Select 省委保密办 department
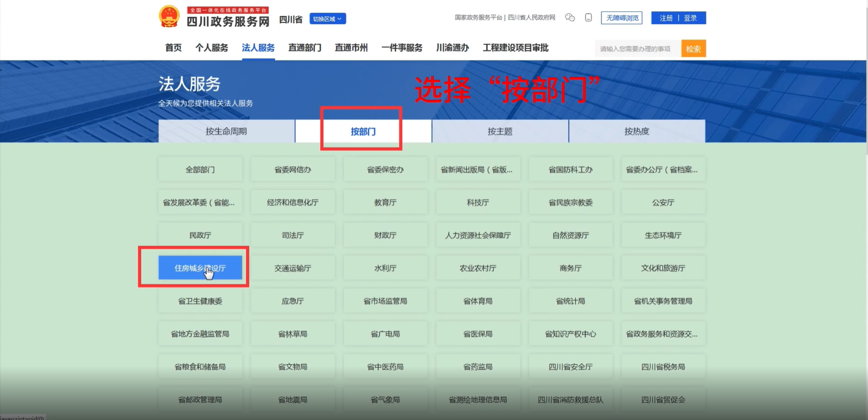 [385, 169]
